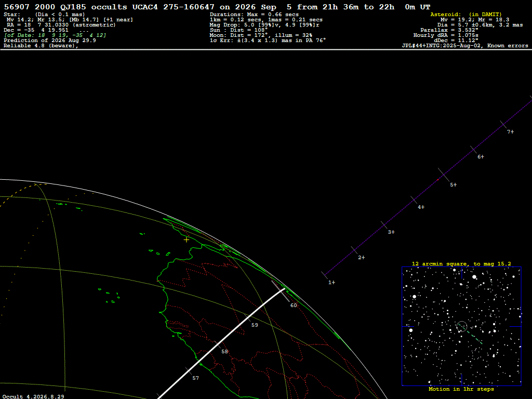The image size is (532, 399).
Task: Click the red dot on purple line
Action: (x=437, y=180)
